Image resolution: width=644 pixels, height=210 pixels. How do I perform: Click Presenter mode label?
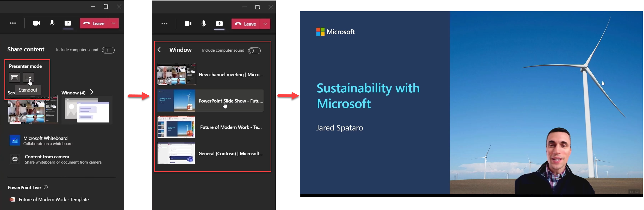point(26,66)
